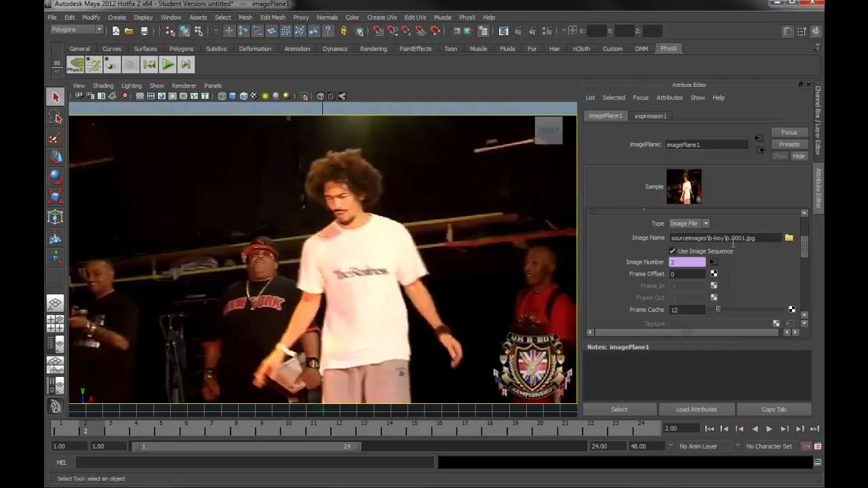The width and height of the screenshot is (868, 488).
Task: Click the open scene folder icon
Action: 129,31
